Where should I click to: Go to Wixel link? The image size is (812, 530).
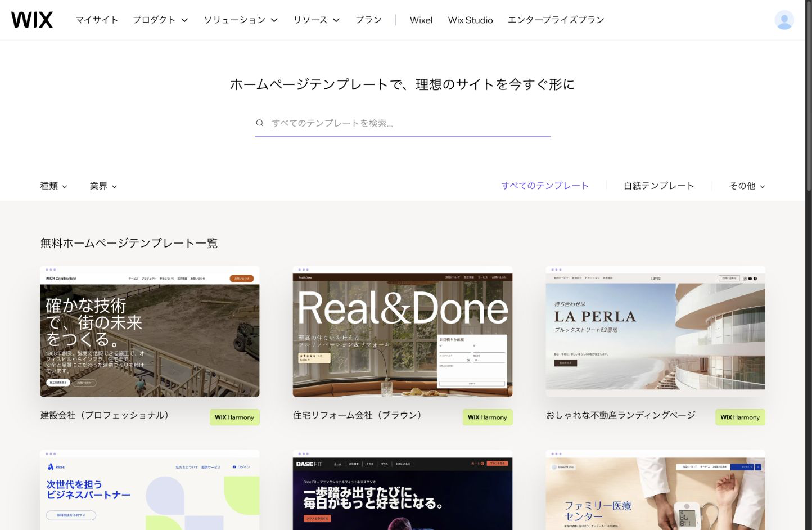pos(421,20)
